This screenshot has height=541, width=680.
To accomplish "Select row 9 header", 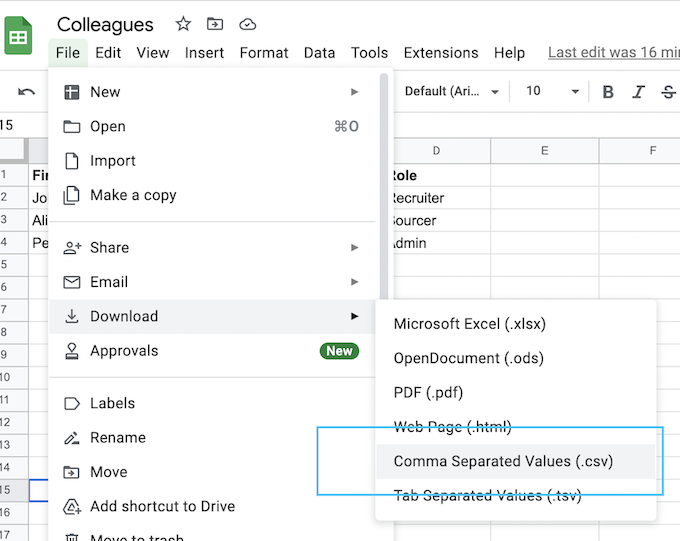I will coord(14,354).
